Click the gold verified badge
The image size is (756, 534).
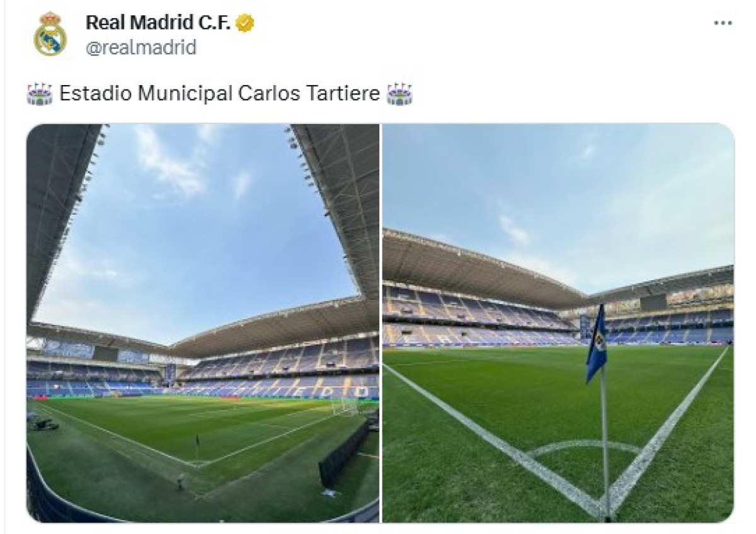(245, 23)
